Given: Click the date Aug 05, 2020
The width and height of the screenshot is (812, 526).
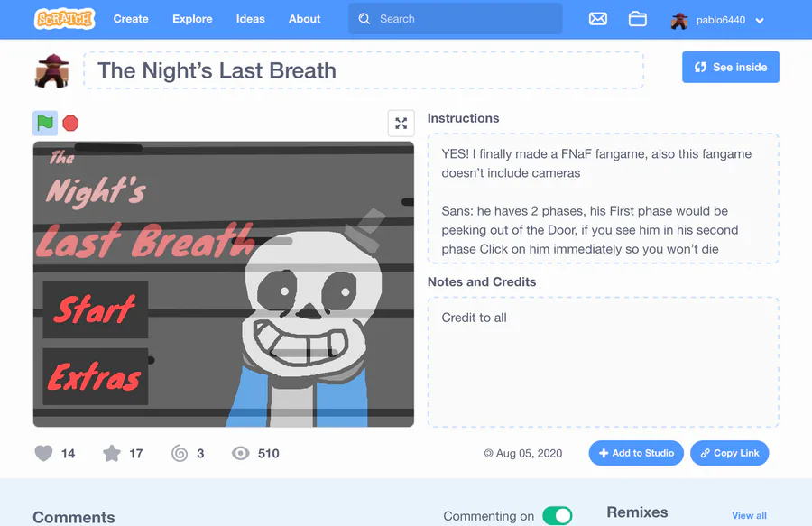Looking at the screenshot, I should 529,454.
